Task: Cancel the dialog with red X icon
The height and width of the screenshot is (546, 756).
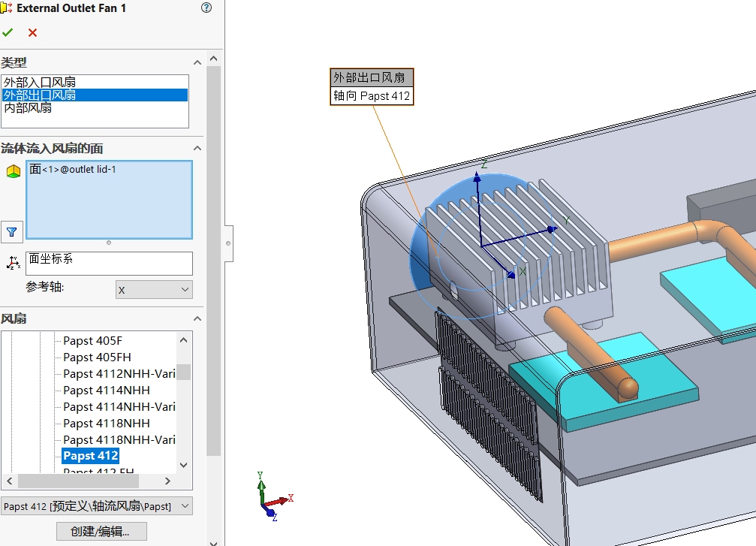Action: click(x=32, y=32)
